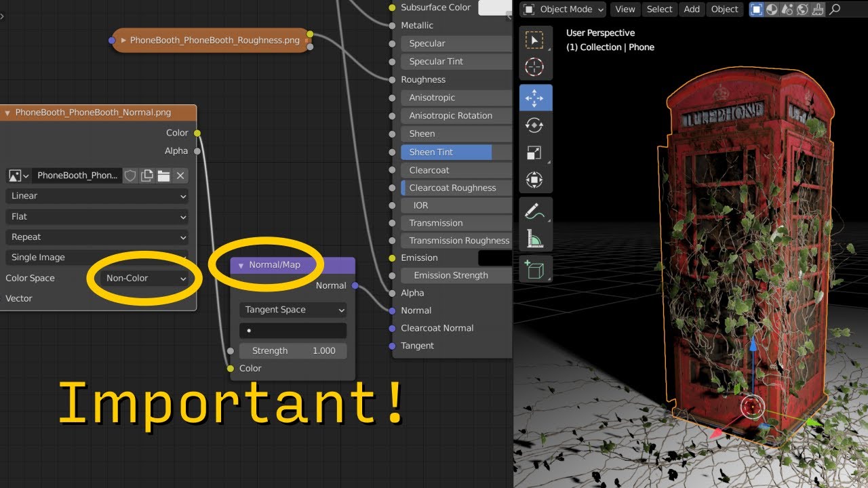Click the globe icon in viewport header
Screen dimensions: 868x488
(802, 9)
